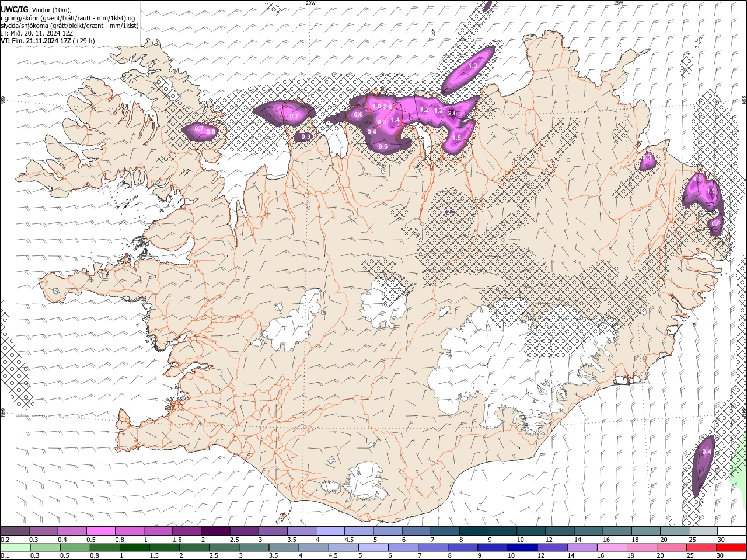Pick the pale lavender 5 swatch in the rain scale
The image size is (747, 560).
373,547
